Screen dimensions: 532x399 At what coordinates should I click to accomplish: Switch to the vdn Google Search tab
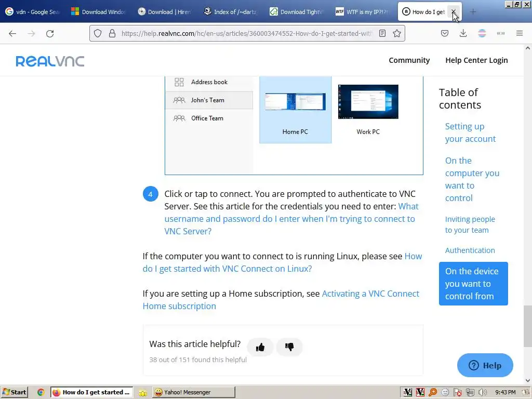(33, 12)
